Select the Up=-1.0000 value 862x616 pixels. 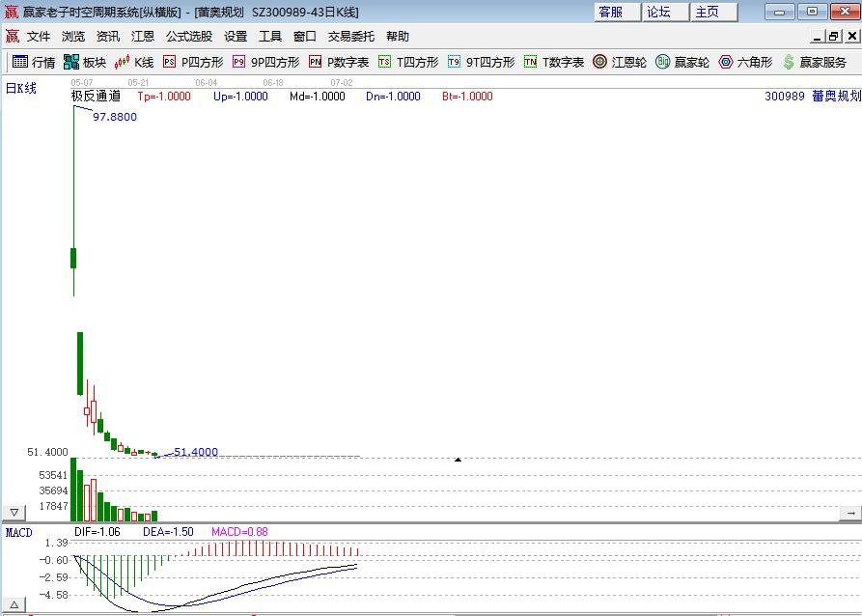pos(240,97)
